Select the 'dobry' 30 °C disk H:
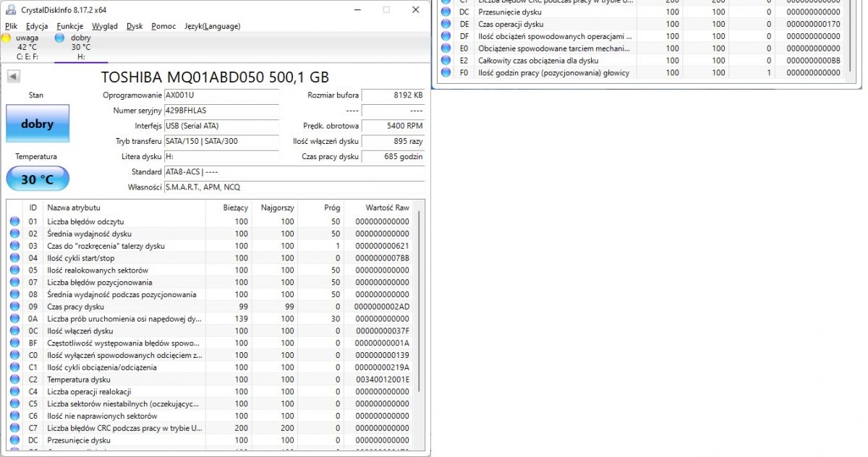The image size is (868, 457). [80, 47]
